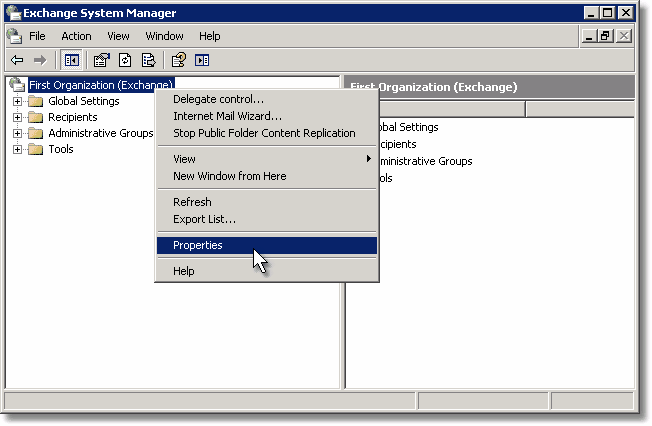Click the Tools folder icon

tap(36, 149)
